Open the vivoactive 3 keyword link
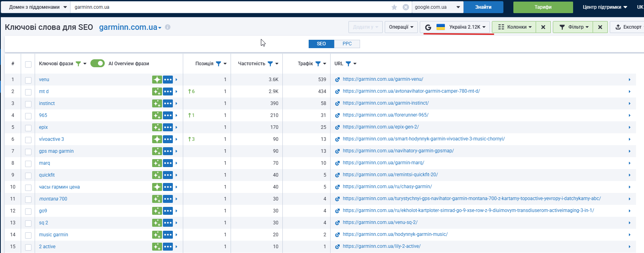Viewport: 644px width, 253px height. (x=51, y=139)
